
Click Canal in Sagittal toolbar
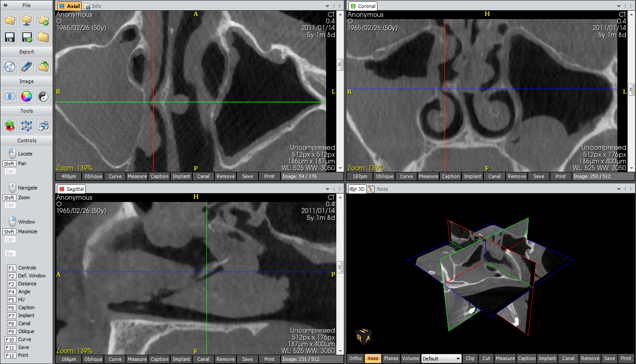(x=203, y=359)
